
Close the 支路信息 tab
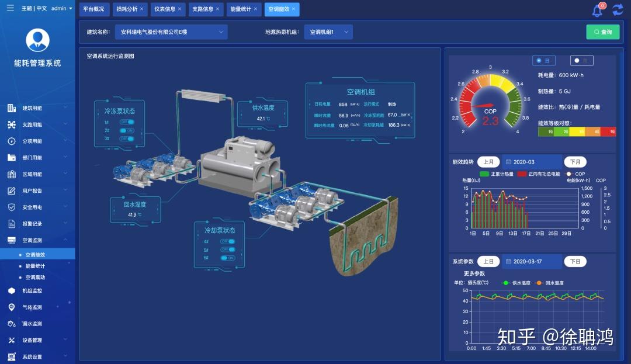(x=218, y=9)
